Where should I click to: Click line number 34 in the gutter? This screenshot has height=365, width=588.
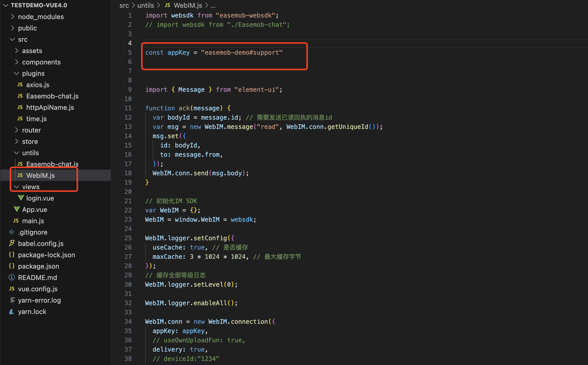[128, 322]
